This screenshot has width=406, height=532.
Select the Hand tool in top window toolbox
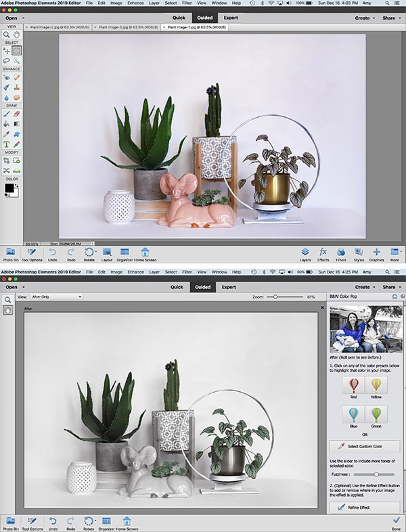(x=16, y=35)
